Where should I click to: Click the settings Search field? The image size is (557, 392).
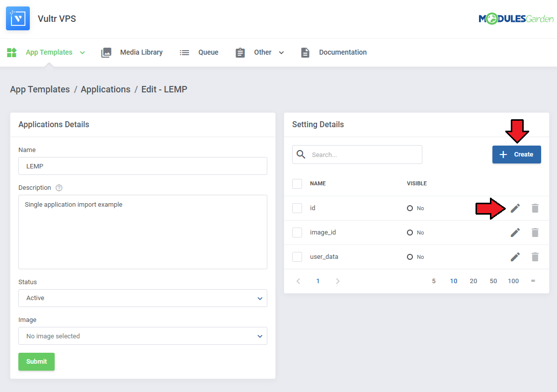357,155
